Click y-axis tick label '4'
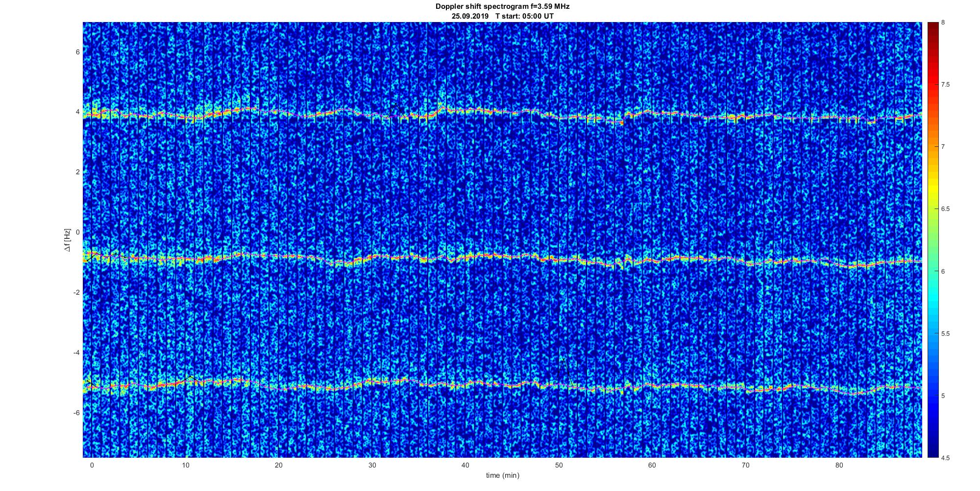 tap(77, 112)
